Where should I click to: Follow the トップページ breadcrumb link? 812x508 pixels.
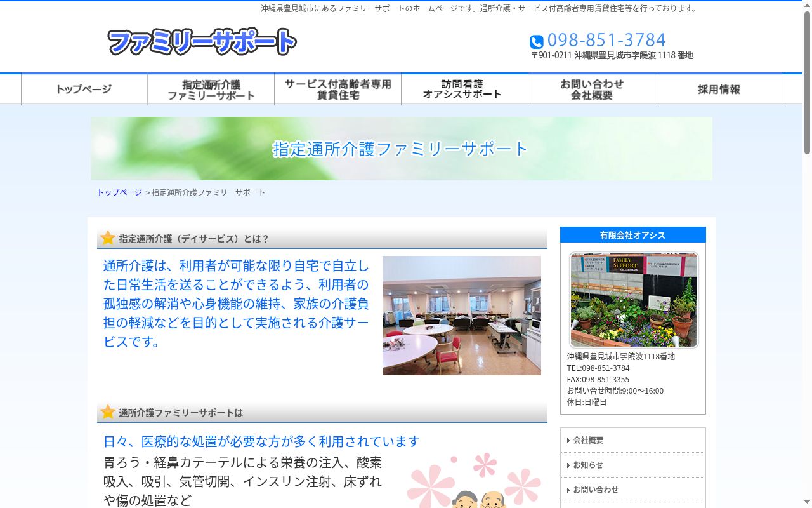click(119, 192)
